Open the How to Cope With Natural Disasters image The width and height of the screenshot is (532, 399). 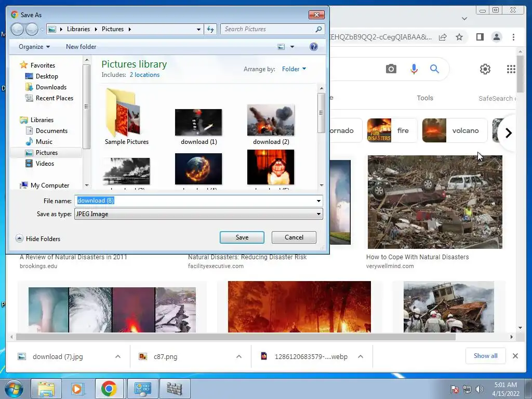pos(435,202)
